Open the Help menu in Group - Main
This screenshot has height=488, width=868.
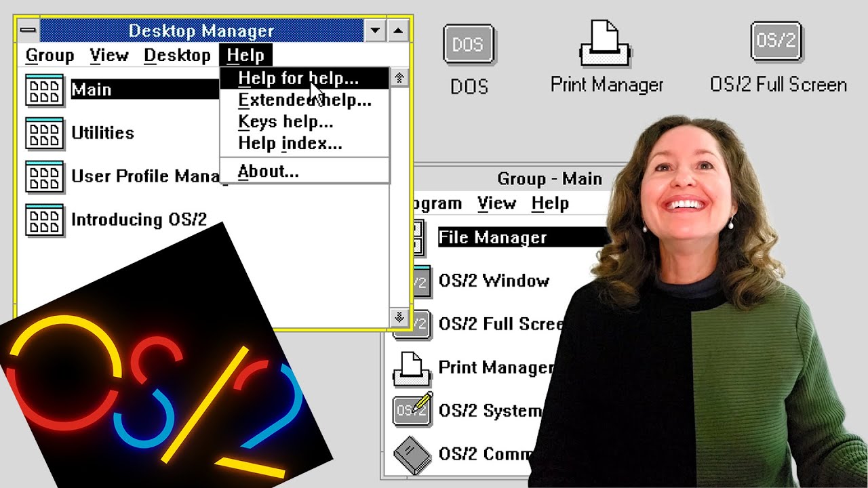click(x=550, y=203)
